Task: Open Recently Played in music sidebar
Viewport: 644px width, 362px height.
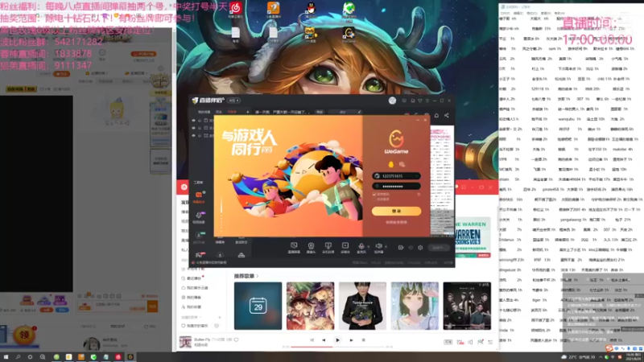Action: click(x=194, y=278)
